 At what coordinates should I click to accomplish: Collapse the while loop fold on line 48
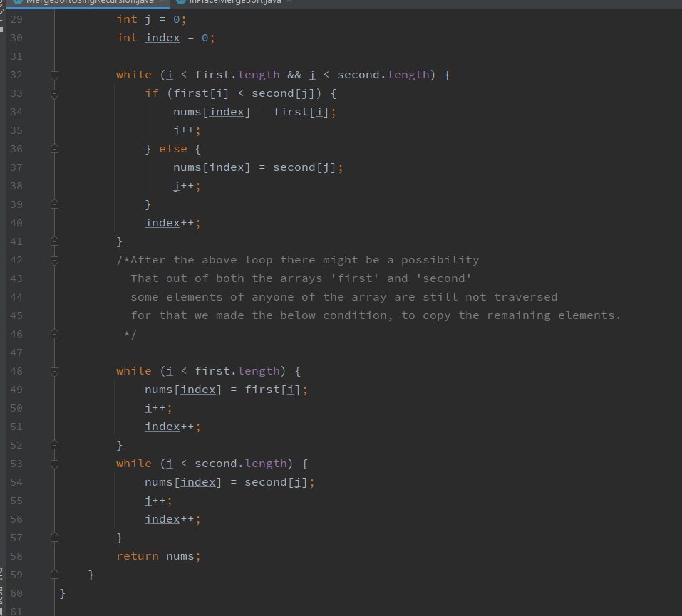pyautogui.click(x=54, y=371)
